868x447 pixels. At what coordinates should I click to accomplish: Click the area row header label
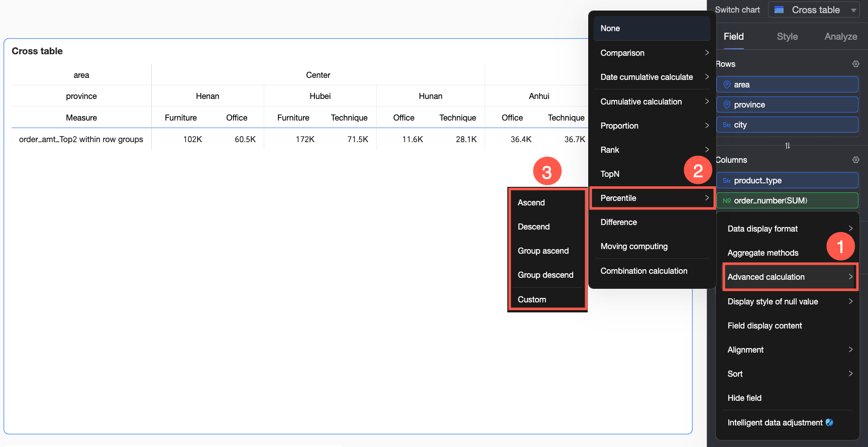[81, 75]
